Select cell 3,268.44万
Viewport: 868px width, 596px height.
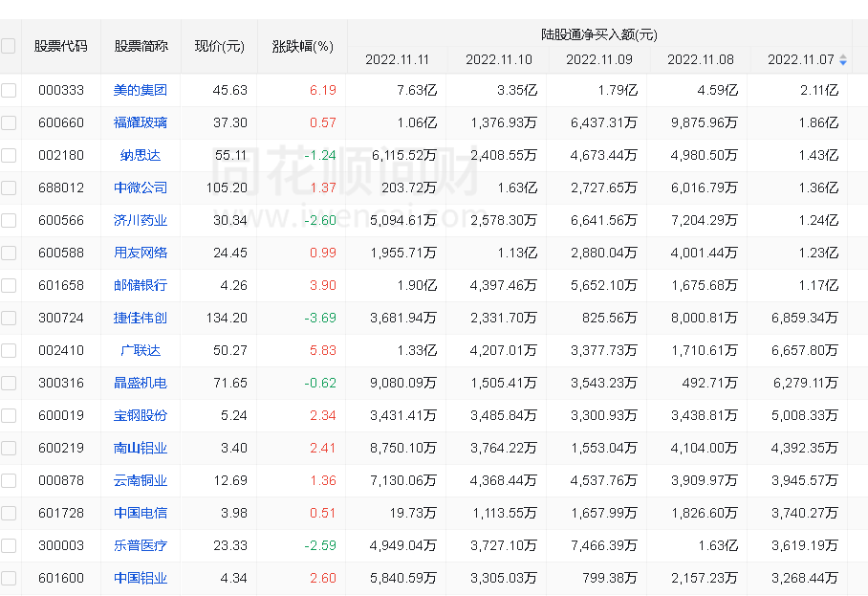[x=805, y=578]
